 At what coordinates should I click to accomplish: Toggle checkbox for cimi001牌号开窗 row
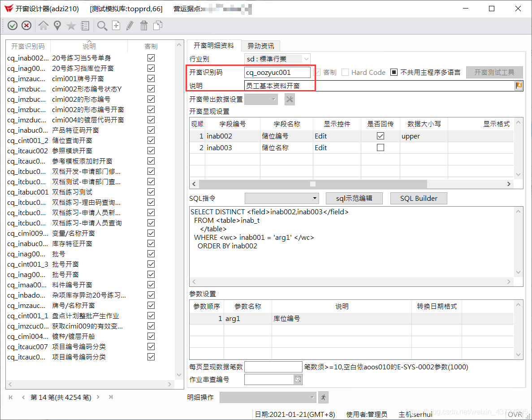(151, 79)
